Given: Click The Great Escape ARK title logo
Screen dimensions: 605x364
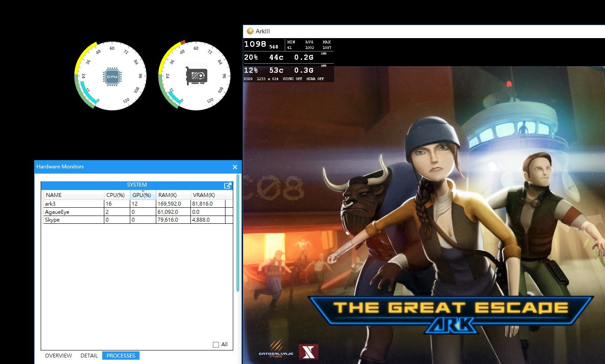Looking at the screenshot, I should coord(450,314).
